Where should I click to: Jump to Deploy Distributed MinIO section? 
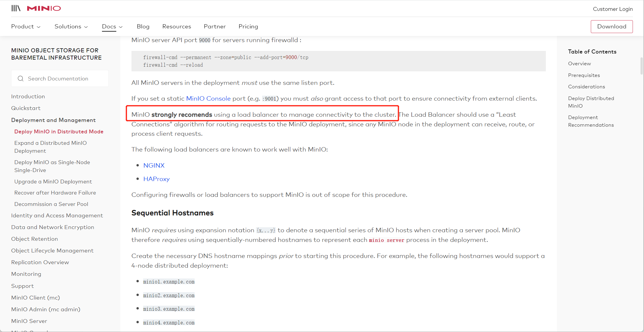coord(591,102)
